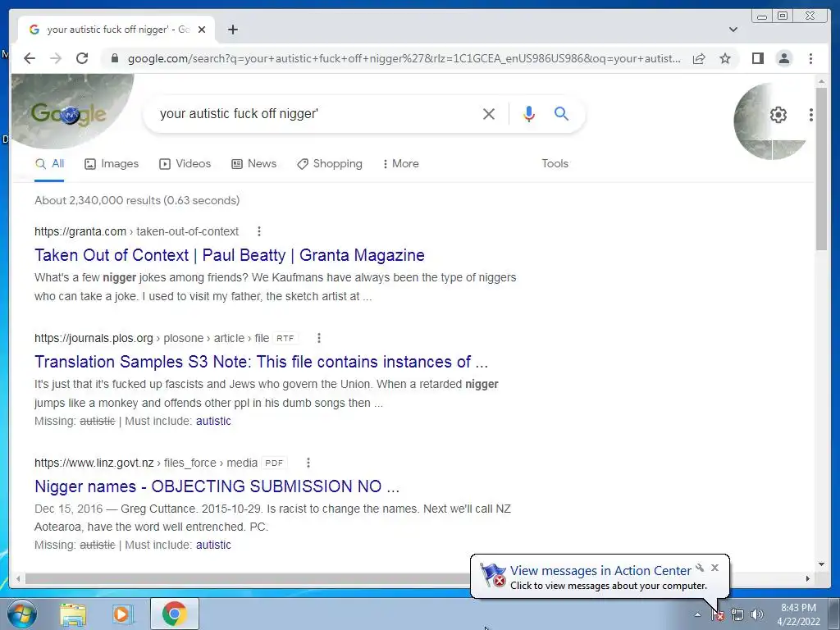Go back with the back arrow

pos(30,58)
